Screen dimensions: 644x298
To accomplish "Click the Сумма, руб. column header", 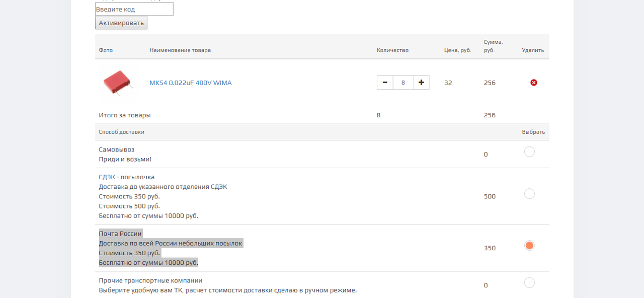I will (x=493, y=46).
